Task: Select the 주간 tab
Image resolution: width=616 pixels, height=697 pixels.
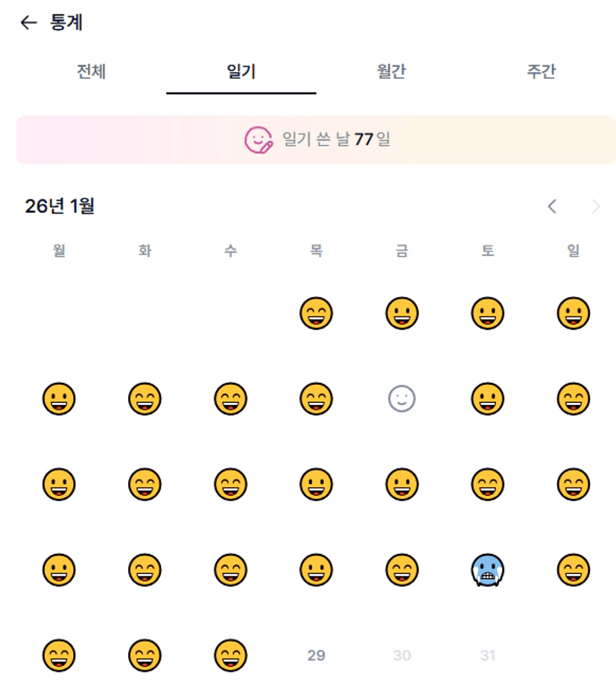Action: (x=541, y=72)
